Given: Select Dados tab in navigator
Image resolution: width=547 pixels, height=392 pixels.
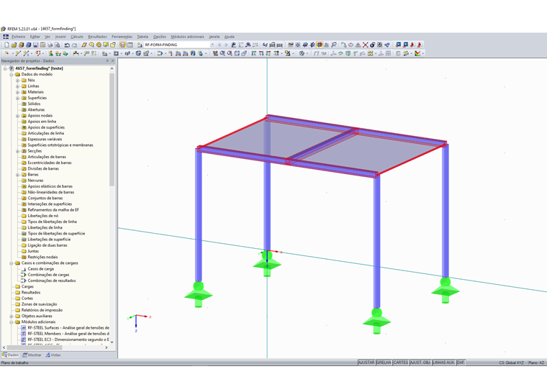Looking at the screenshot, I should (11, 355).
